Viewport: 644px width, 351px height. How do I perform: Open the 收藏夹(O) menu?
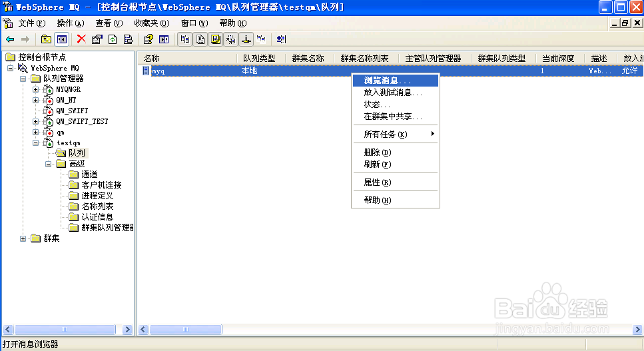[152, 23]
